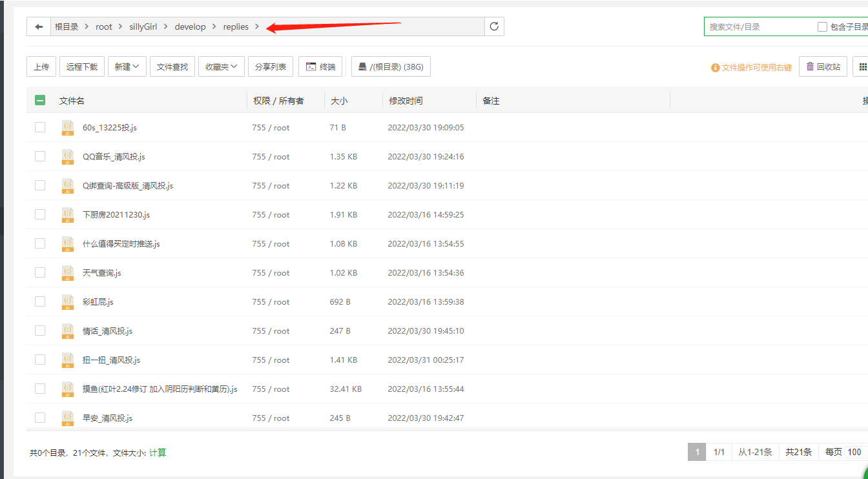Sort by the 修改时间 column header

point(406,101)
